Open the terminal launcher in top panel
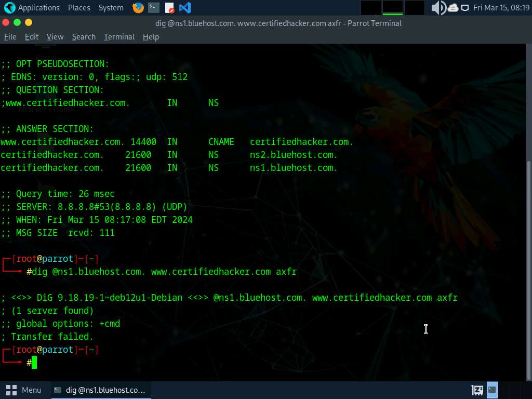 coord(153,8)
